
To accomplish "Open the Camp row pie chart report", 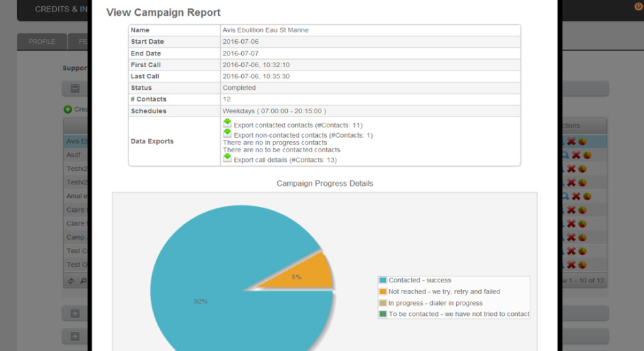I will [582, 237].
